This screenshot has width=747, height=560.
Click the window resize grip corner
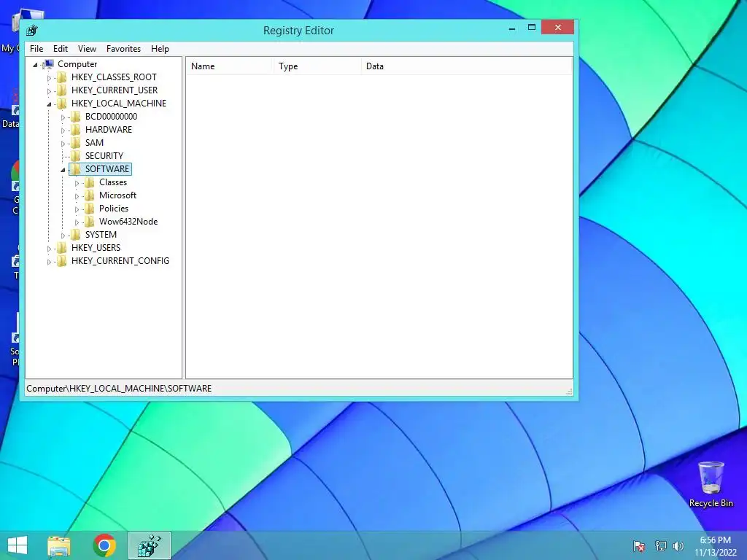coord(569,392)
